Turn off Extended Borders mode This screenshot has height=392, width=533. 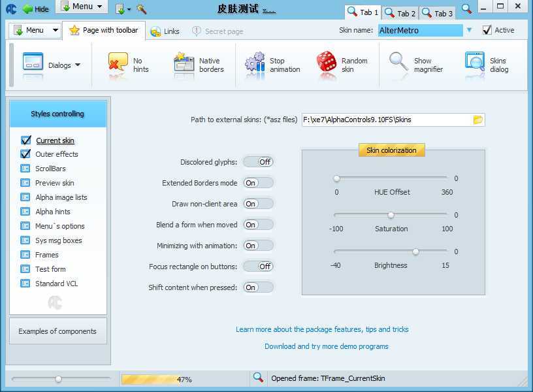coord(258,183)
